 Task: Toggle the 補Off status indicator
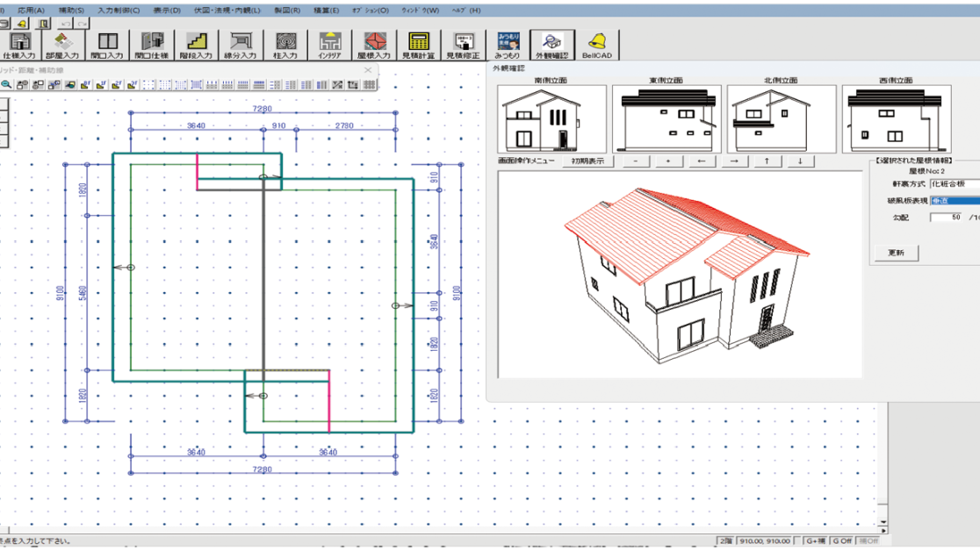(868, 541)
